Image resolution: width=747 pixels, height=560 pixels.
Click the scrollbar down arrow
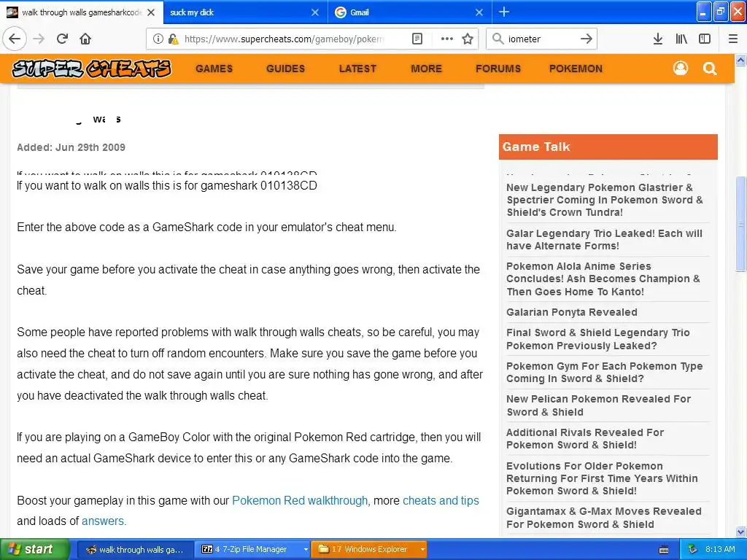tap(741, 532)
